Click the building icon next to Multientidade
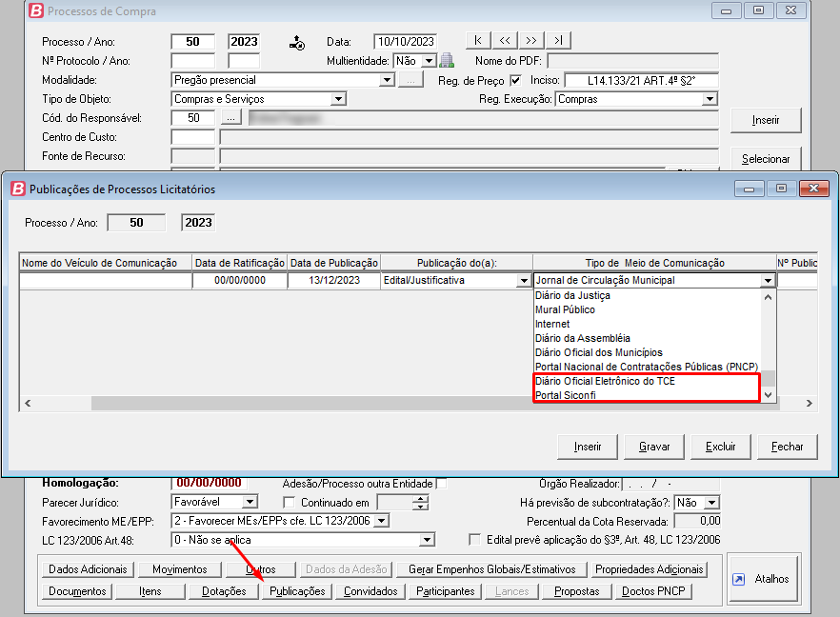Image resolution: width=840 pixels, height=617 pixels. (447, 61)
